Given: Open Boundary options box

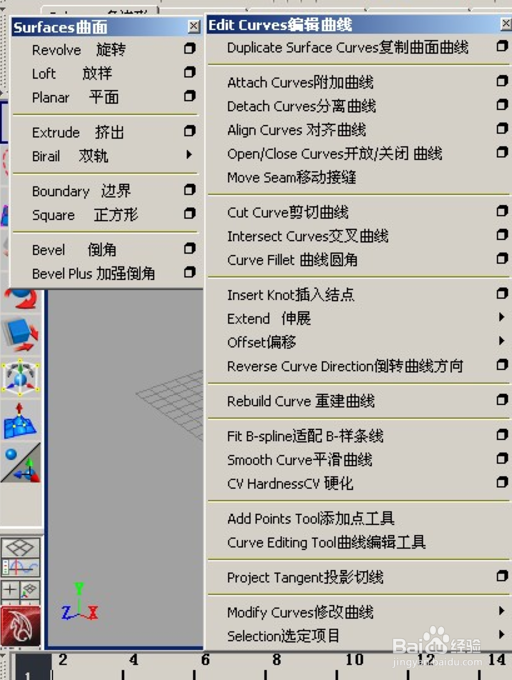Looking at the screenshot, I should (x=189, y=190).
